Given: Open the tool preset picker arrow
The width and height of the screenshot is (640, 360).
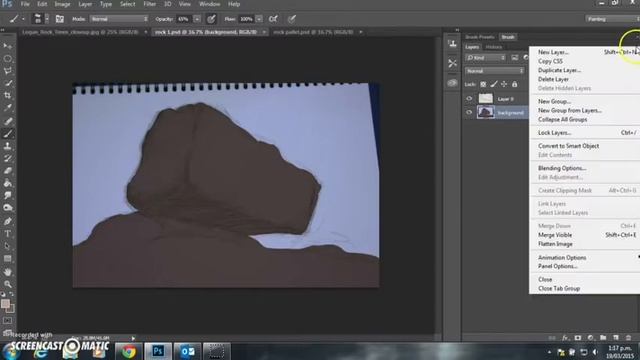Looking at the screenshot, I should (23, 19).
